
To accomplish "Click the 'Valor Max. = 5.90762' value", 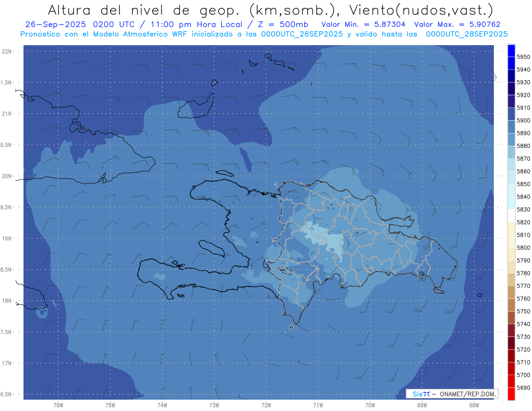I will (457, 24).
